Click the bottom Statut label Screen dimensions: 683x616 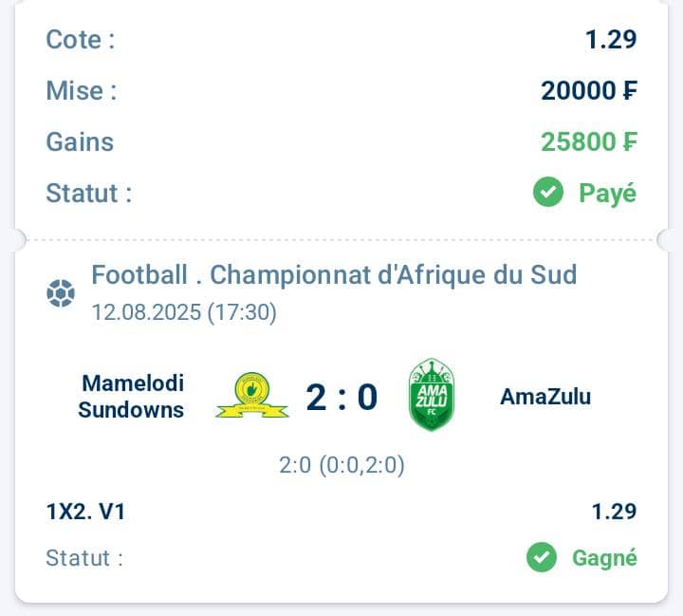tap(84, 558)
